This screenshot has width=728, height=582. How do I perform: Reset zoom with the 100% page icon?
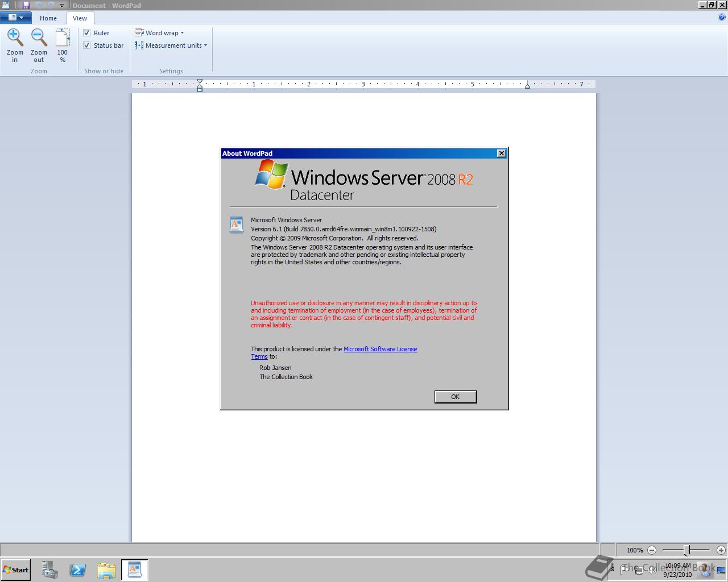click(x=63, y=38)
